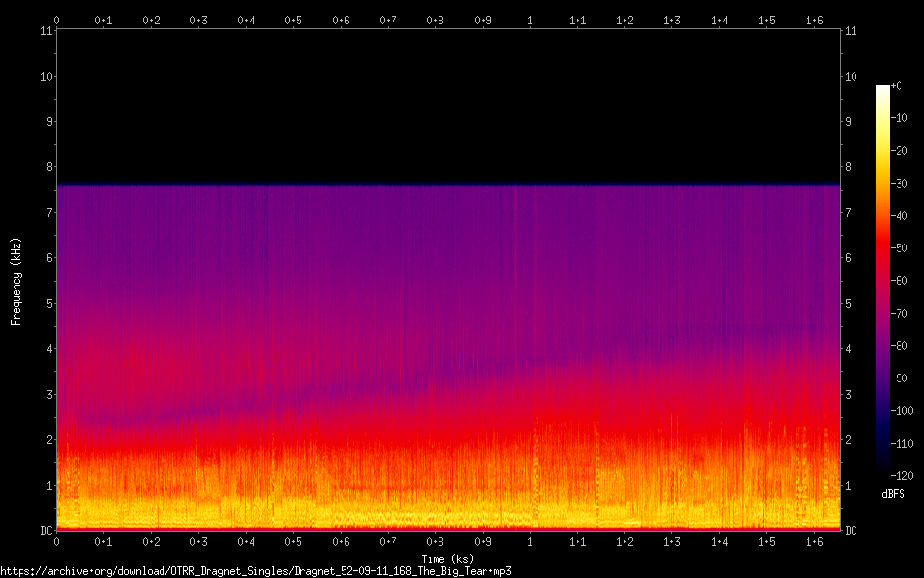Click the archive.org MP3 URL at the bottom
Image resolution: width=924 pixels, height=578 pixels.
point(255,570)
